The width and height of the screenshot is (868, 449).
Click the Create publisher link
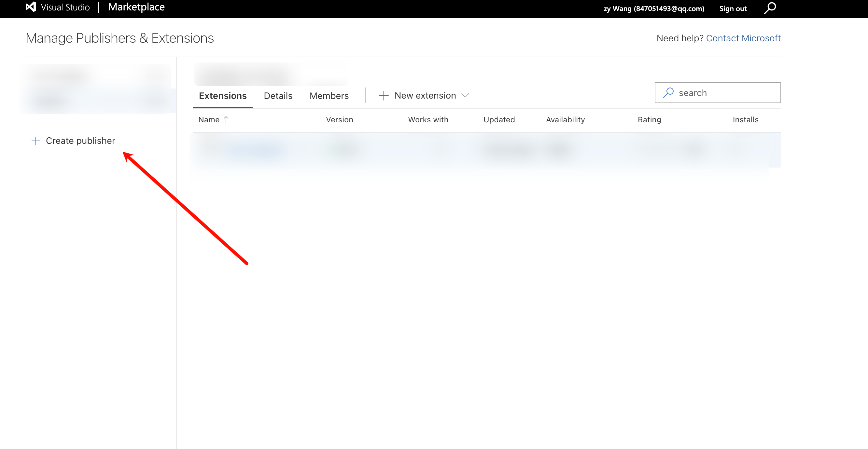point(80,141)
